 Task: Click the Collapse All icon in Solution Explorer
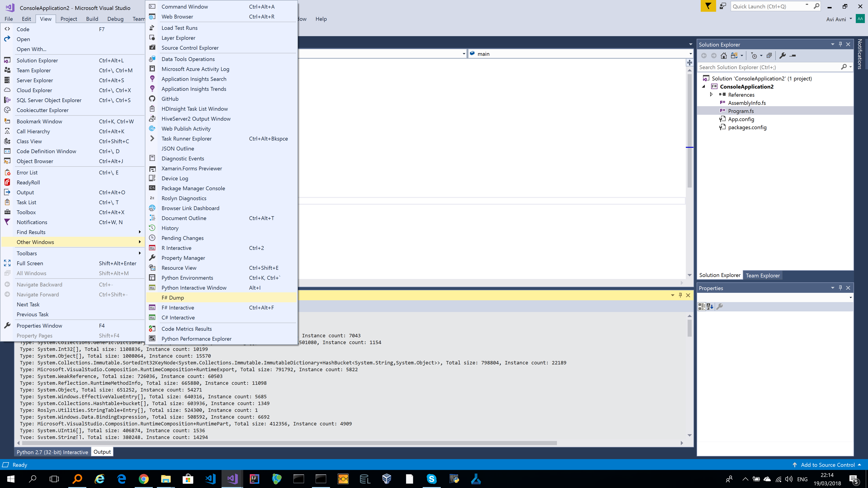pos(769,56)
